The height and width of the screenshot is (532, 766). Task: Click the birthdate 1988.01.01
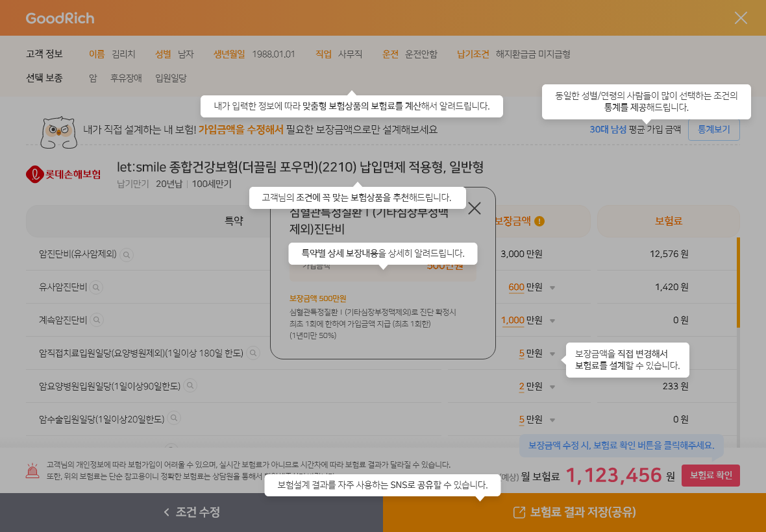click(x=273, y=54)
